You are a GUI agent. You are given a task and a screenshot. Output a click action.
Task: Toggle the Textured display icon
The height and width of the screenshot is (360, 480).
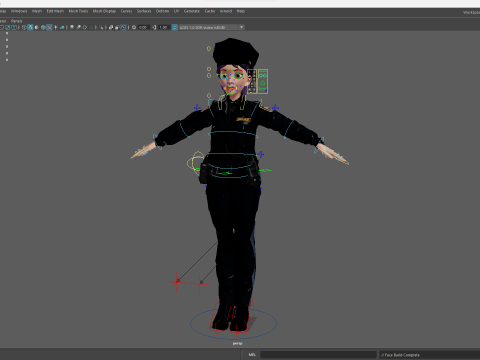pos(49,27)
